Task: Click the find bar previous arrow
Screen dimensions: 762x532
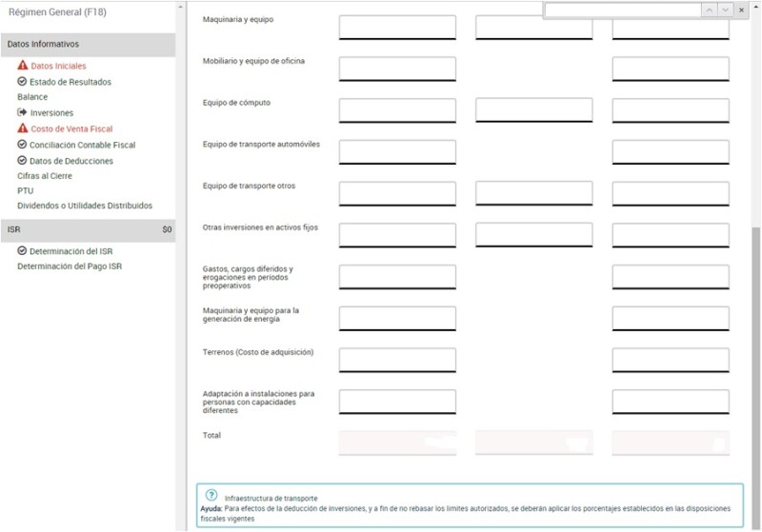Action: click(710, 10)
